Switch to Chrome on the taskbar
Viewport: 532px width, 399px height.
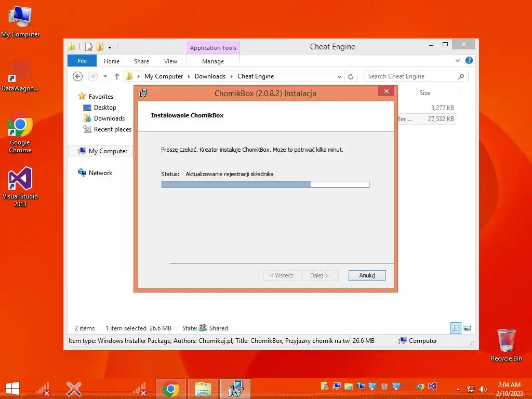(170, 389)
